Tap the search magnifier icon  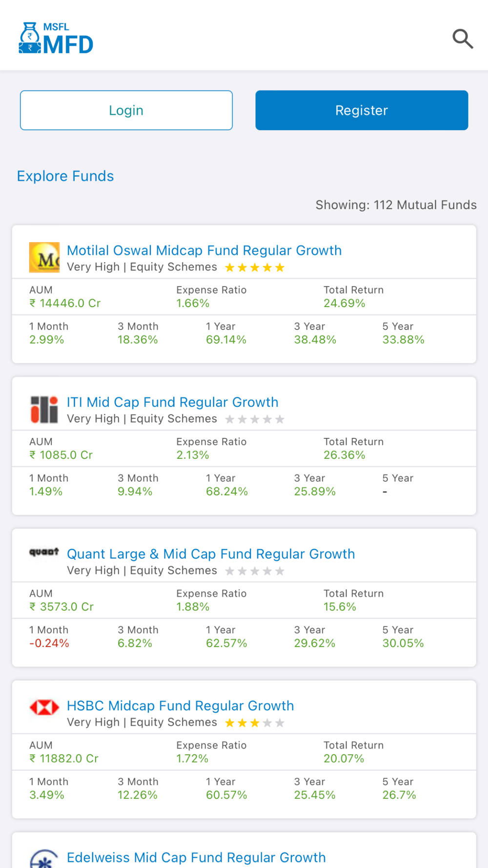point(462,39)
